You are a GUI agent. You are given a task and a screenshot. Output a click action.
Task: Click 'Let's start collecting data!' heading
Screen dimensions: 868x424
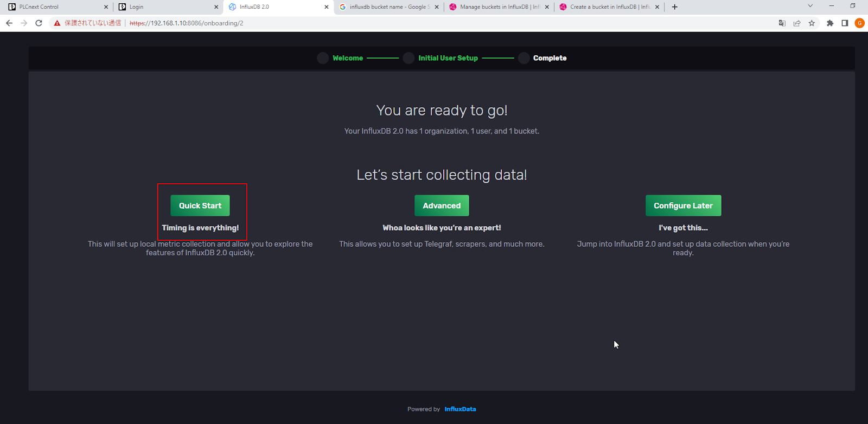pyautogui.click(x=442, y=175)
